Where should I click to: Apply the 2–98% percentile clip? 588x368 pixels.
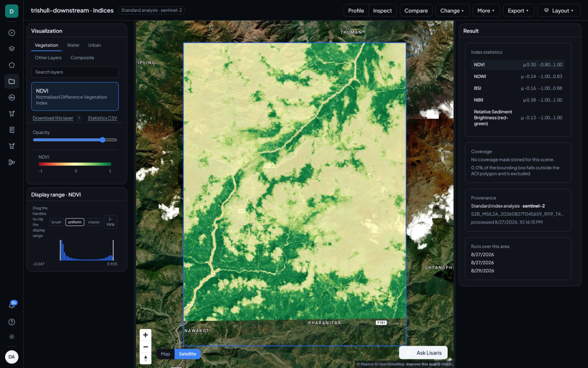(111, 222)
